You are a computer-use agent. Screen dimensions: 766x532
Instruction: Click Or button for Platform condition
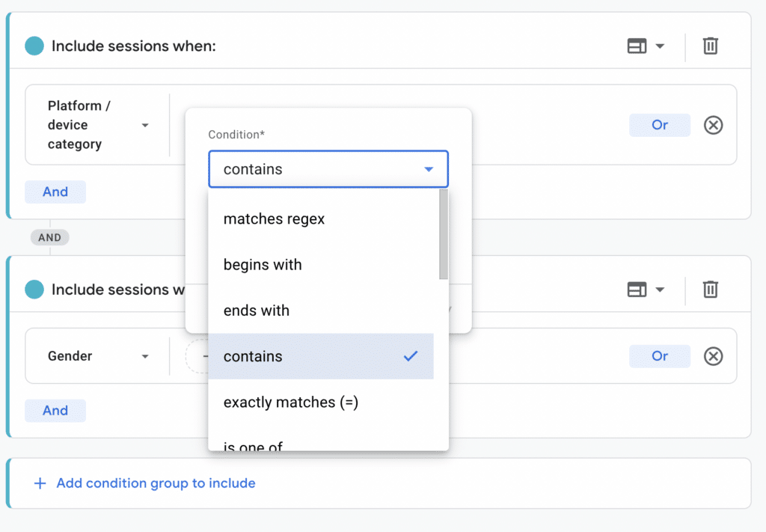(x=660, y=125)
